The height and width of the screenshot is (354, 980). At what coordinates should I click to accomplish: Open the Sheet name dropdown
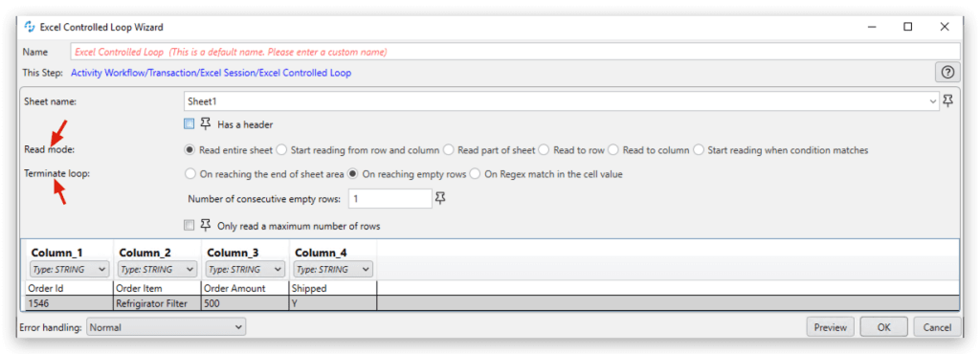[x=933, y=101]
